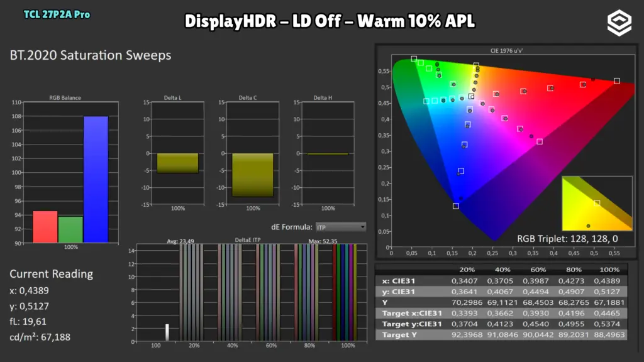Click table value 0,5374

[607, 324]
